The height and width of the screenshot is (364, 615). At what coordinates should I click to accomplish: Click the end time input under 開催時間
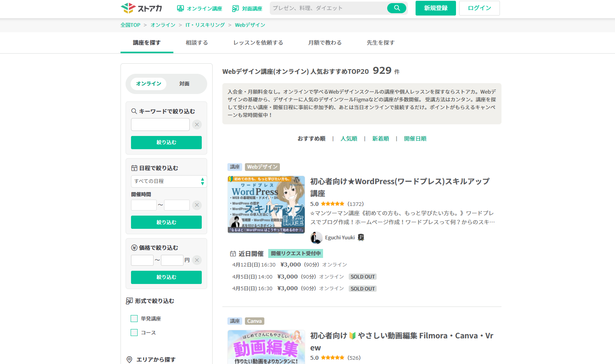coord(177,205)
